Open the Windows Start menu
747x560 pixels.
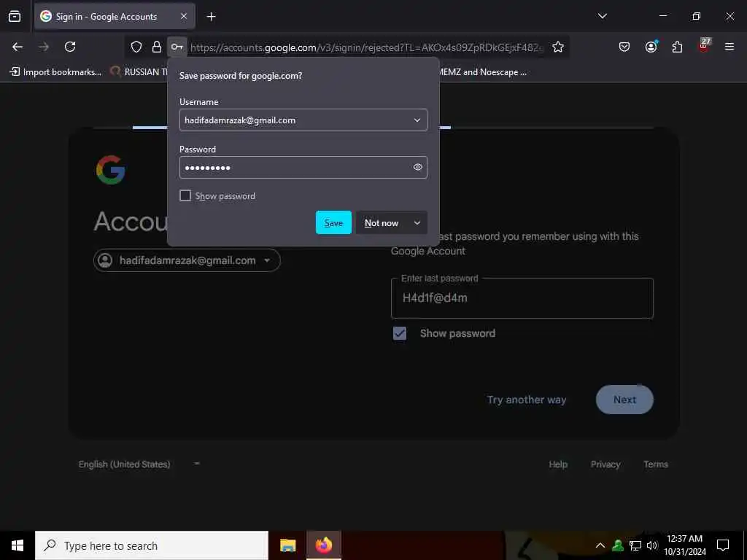18,545
